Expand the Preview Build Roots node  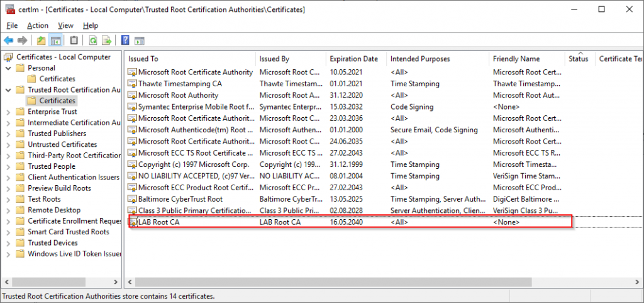coord(9,188)
